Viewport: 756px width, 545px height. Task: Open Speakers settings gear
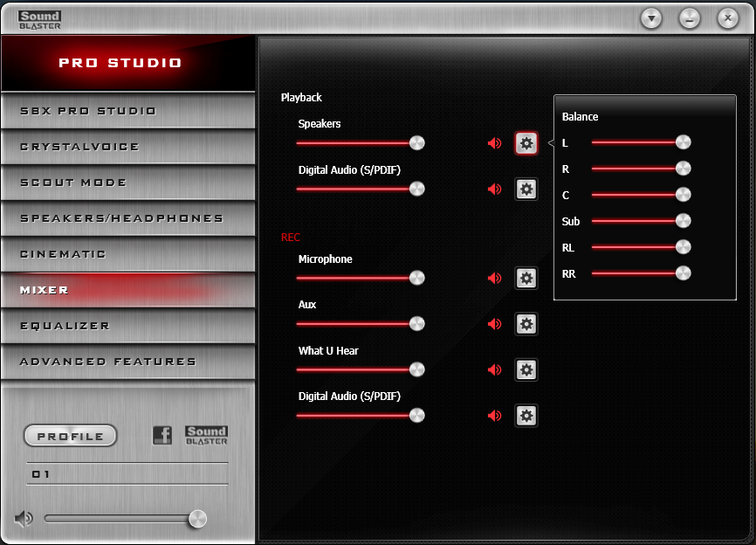pos(526,143)
